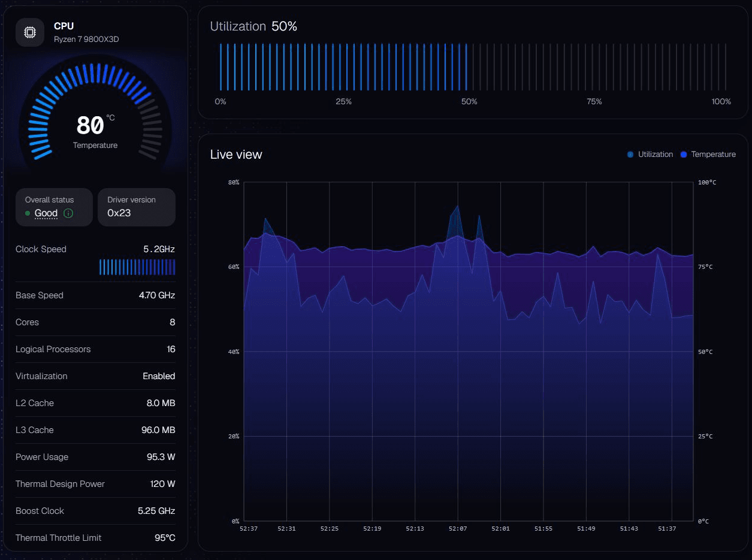The image size is (752, 560).
Task: Click the info icon next to Good status
Action: point(68,213)
